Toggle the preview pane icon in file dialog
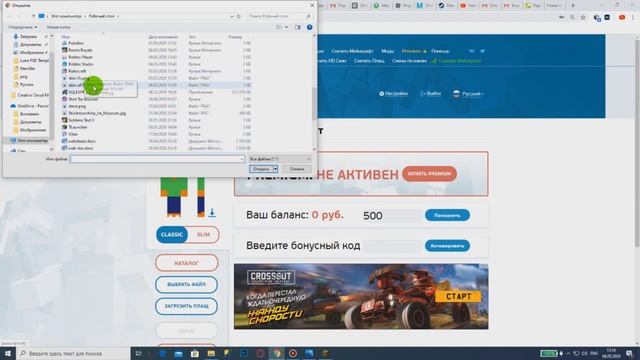Screen dimensions: 640x360 tap(298, 27)
